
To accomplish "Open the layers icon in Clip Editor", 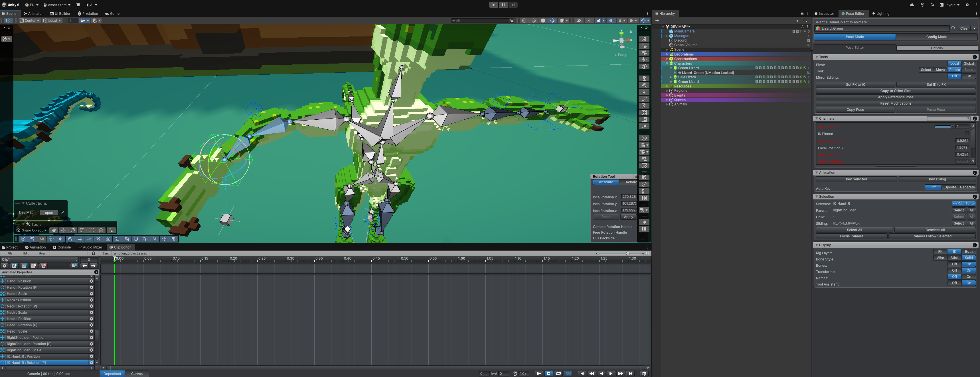I will (644, 374).
